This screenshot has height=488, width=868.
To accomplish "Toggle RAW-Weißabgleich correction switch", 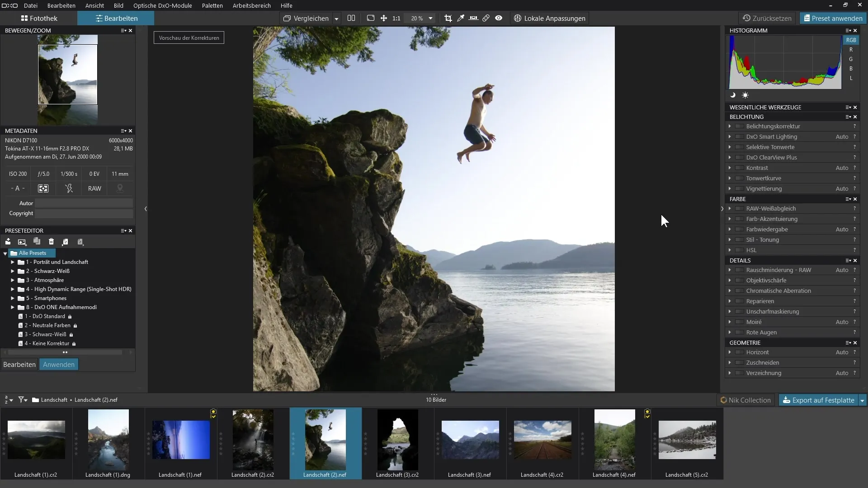I will click(x=740, y=209).
